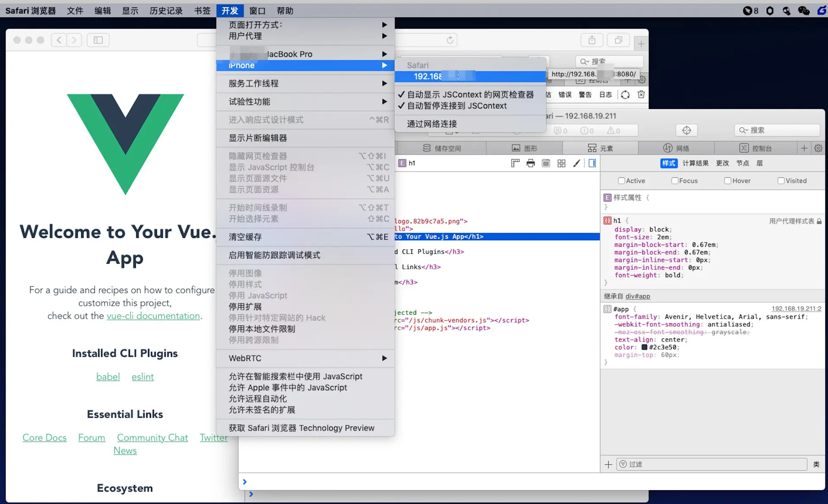Image resolution: width=828 pixels, height=504 pixels.
Task: Expand 用户代理 submenu
Action: [305, 36]
